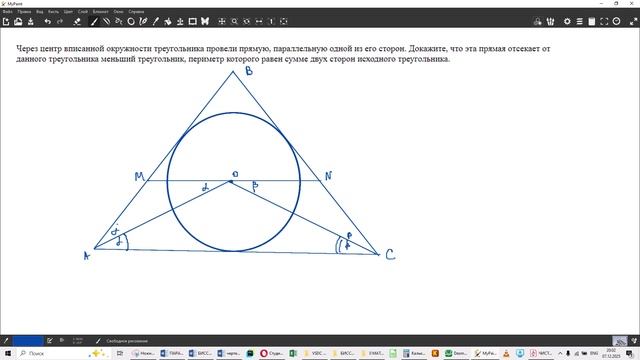Click the brush thumbnail in footer right
This screenshot has width=640, height=360.
620,341
